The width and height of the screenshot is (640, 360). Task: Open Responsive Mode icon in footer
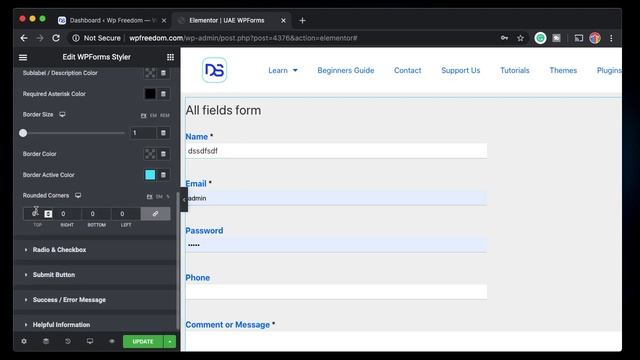tap(90, 341)
